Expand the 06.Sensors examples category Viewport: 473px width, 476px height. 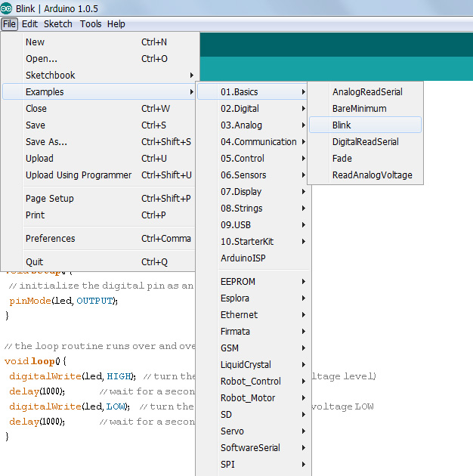pyautogui.click(x=252, y=175)
